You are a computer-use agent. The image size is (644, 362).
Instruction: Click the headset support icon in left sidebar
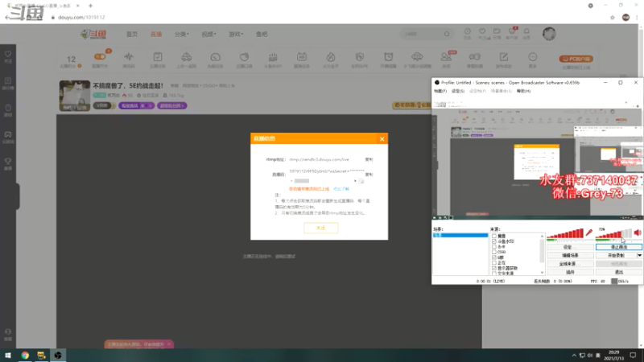pyautogui.click(x=8, y=331)
